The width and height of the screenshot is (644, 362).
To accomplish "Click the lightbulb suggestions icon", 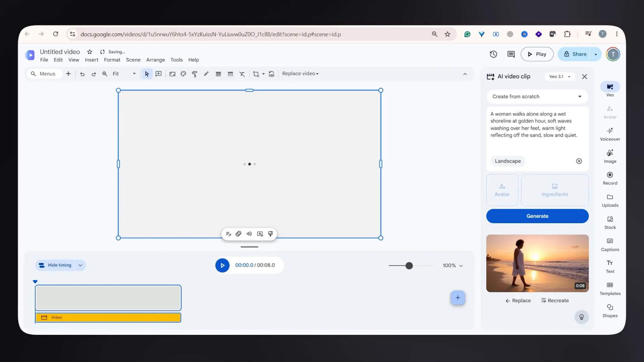I will coord(581,317).
